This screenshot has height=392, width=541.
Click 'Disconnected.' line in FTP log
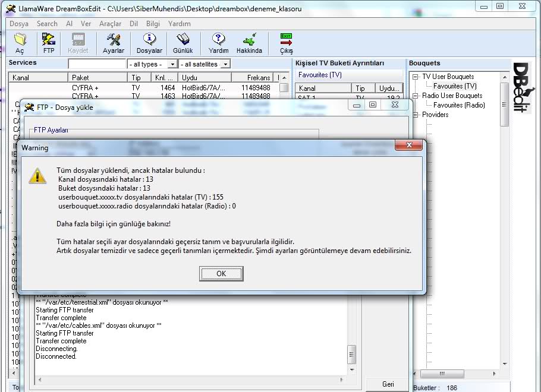coord(56,356)
